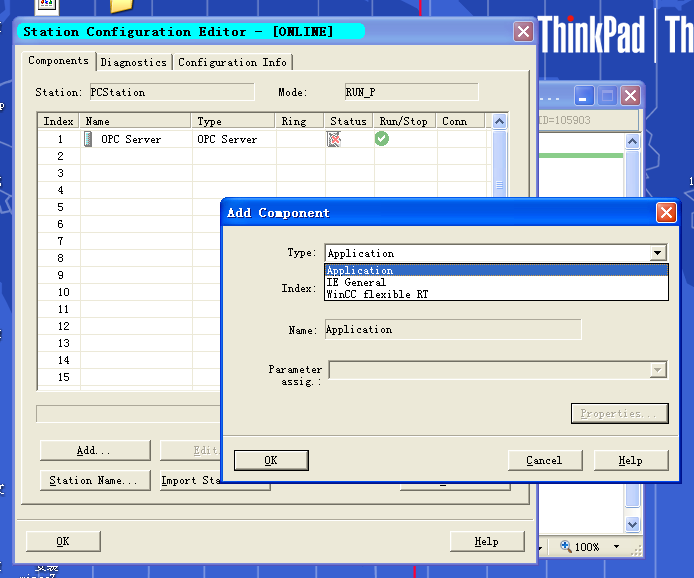
Task: Click the Index column header
Action: pyautogui.click(x=58, y=121)
